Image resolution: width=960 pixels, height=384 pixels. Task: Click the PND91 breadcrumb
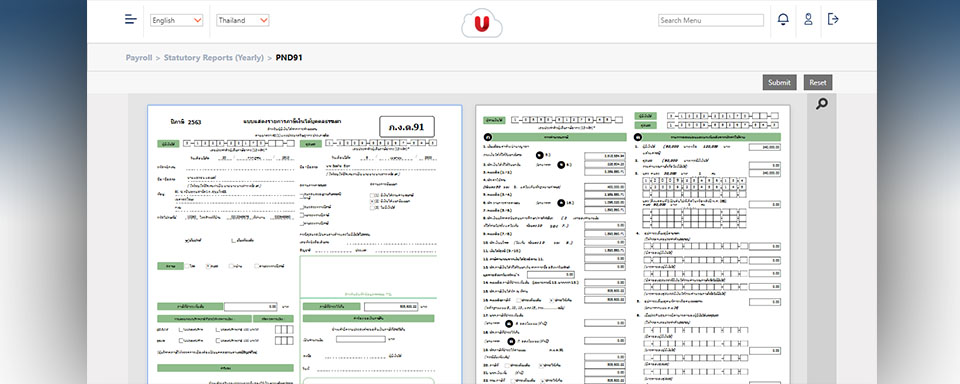[x=289, y=58]
